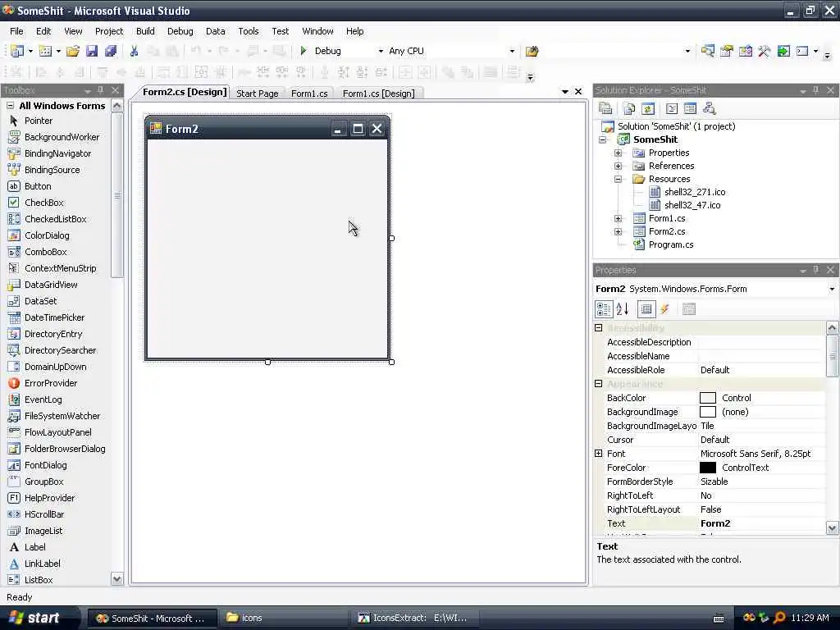
Task: Expand the References node in Solution Explorer
Action: (618, 166)
